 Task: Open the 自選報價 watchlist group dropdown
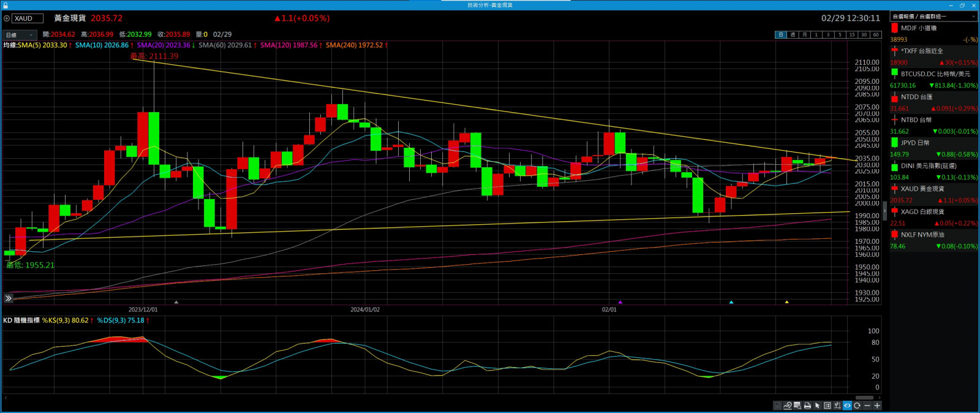[x=933, y=17]
